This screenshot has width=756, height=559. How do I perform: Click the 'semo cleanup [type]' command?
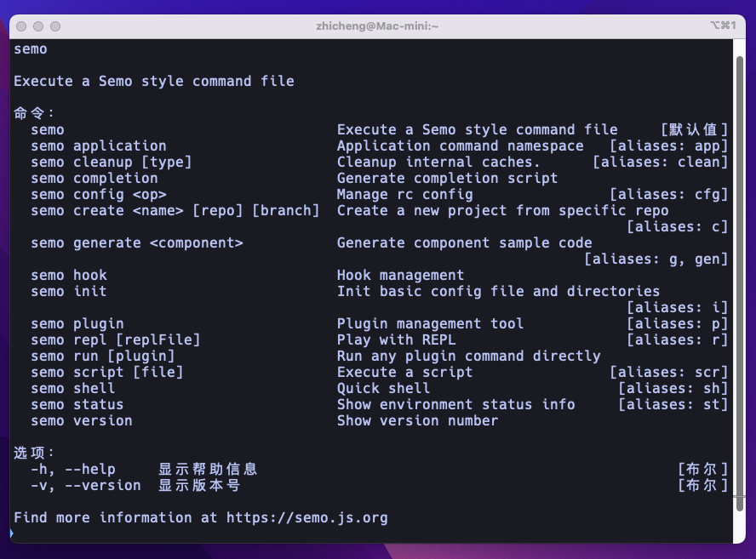[112, 162]
